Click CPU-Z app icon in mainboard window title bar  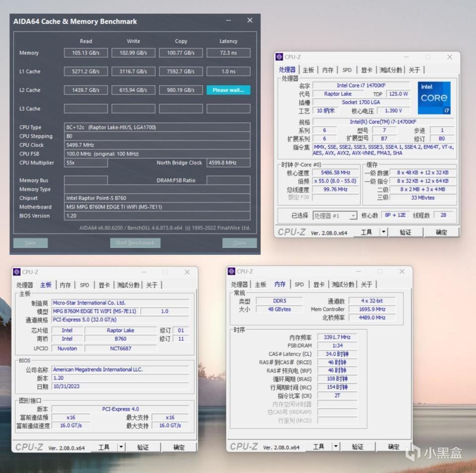tap(16, 272)
